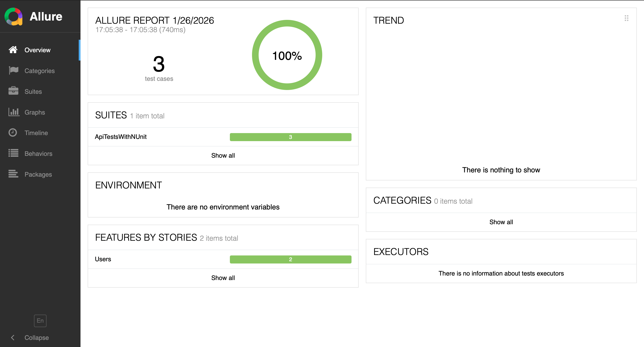644x347 pixels.
Task: Click the ALLURE REPORT 1/26/2026 title
Action: [x=155, y=20]
